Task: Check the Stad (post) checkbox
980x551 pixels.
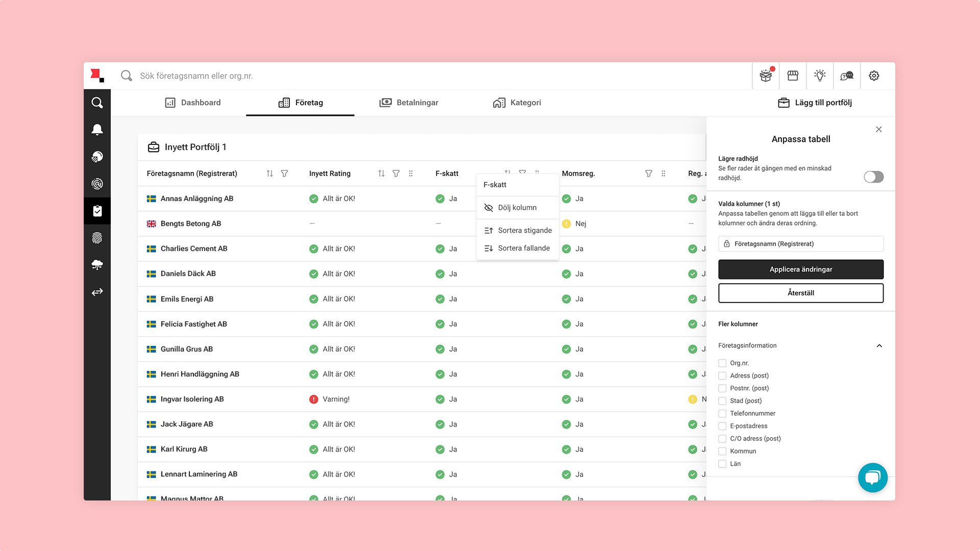Action: tap(722, 401)
